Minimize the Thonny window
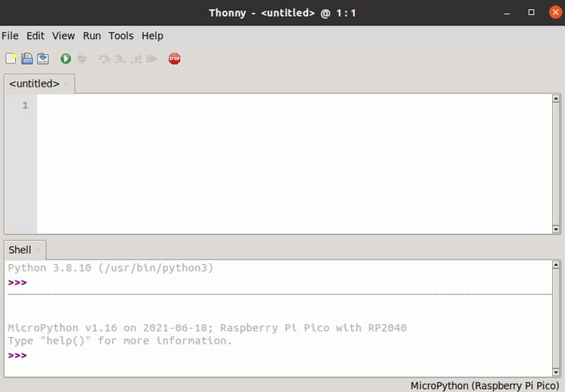 (x=507, y=13)
